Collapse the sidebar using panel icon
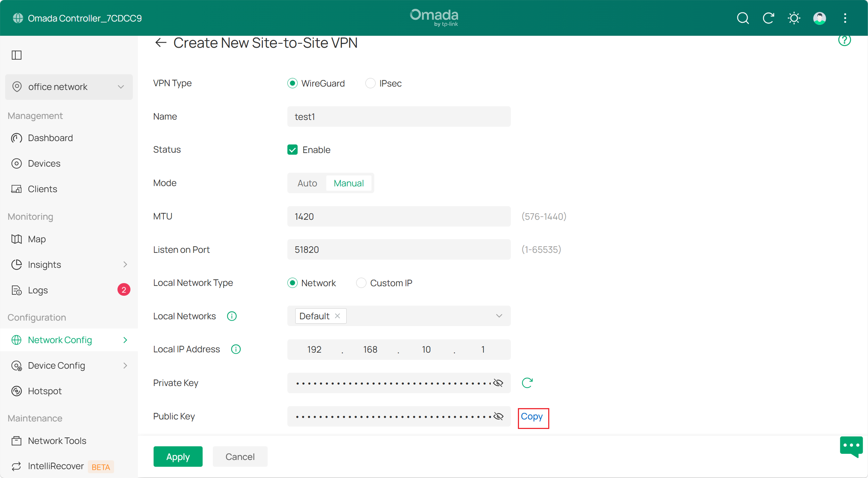 point(17,55)
